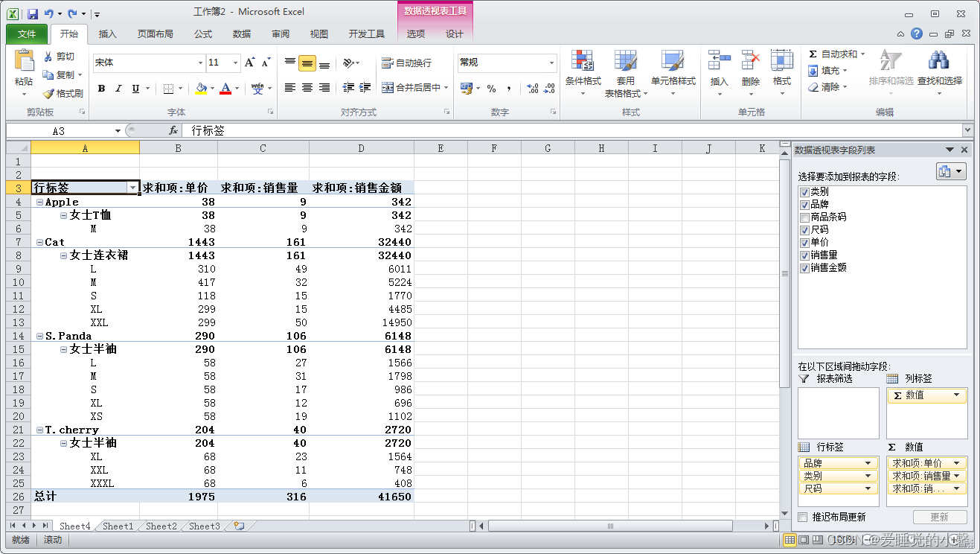This screenshot has height=554, width=980.
Task: Click the formula bar containing 行标签
Action: coord(573,130)
